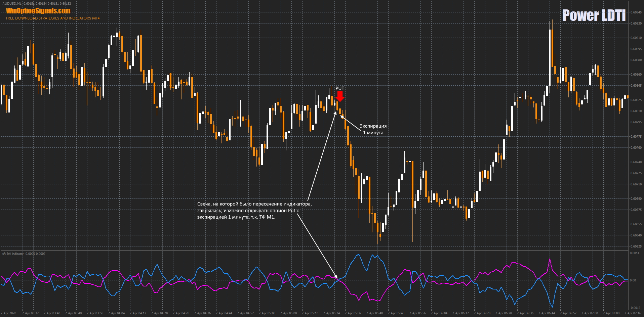644x317 pixels.
Task: Click the 2 Apr 04:04 time label
Action: pyautogui.click(x=116, y=313)
